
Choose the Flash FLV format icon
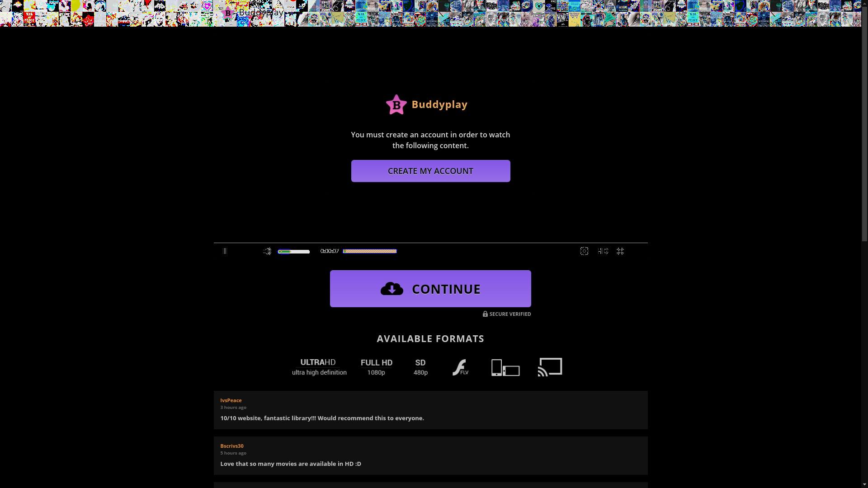click(460, 367)
